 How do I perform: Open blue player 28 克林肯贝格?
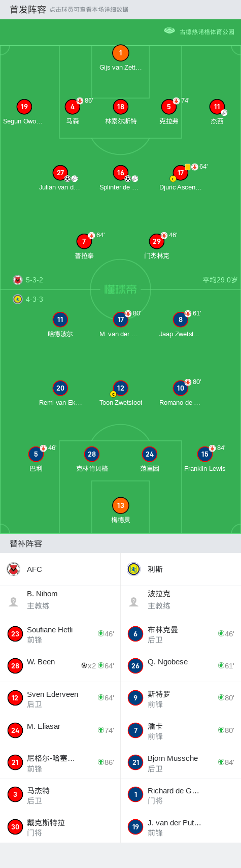point(92,454)
